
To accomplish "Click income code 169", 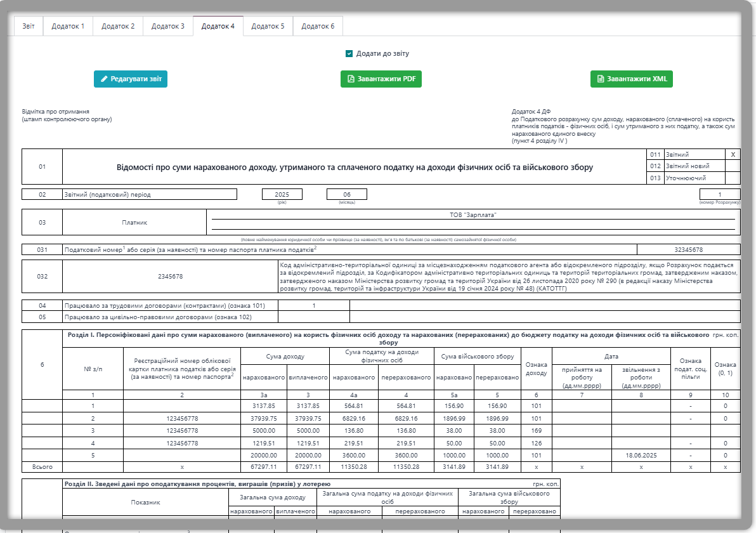I will pyautogui.click(x=536, y=431).
